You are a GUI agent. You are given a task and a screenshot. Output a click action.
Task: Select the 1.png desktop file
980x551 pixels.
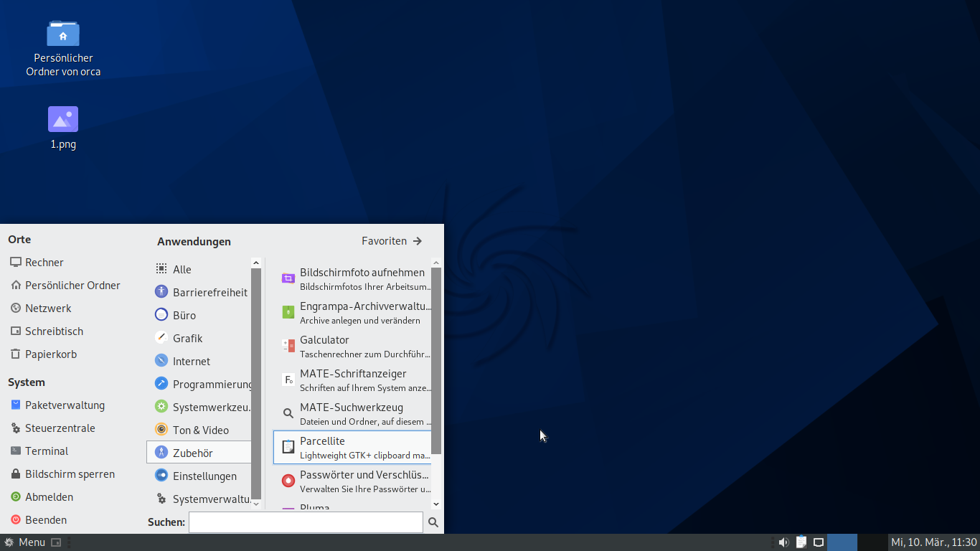(63, 128)
